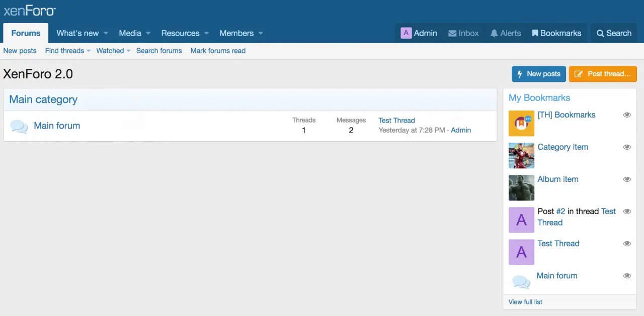Open the Media tab
This screenshot has width=644, height=316.
point(130,33)
